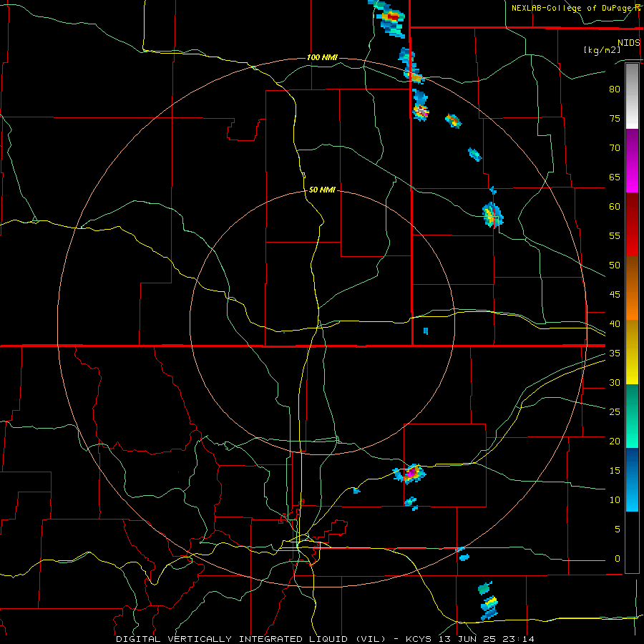Click the "50 NMI" range ring label
This screenshot has height=644, width=644.
322,190
